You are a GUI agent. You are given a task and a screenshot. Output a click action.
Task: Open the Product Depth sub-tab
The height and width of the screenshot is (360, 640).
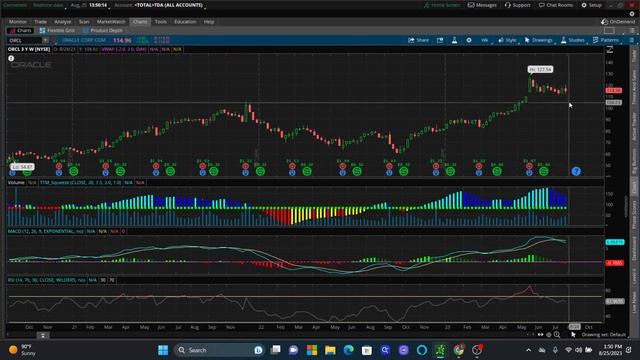tap(102, 30)
